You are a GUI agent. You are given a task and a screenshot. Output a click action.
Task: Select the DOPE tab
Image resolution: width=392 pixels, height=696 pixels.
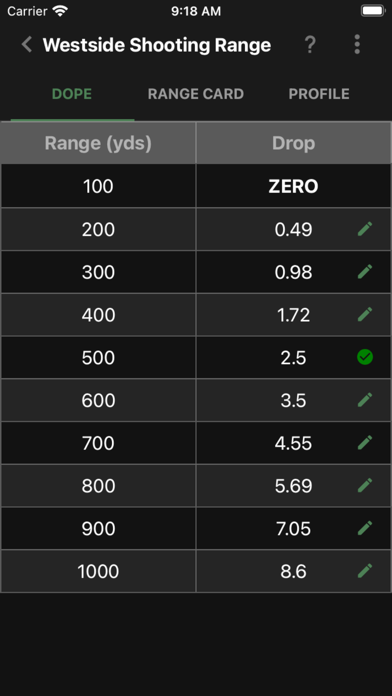(x=72, y=94)
